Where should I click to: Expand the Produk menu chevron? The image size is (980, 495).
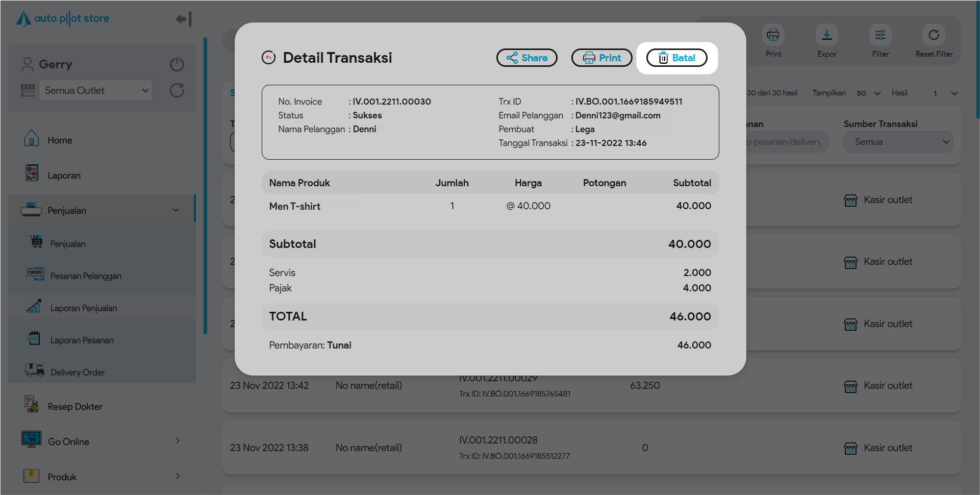(x=178, y=476)
